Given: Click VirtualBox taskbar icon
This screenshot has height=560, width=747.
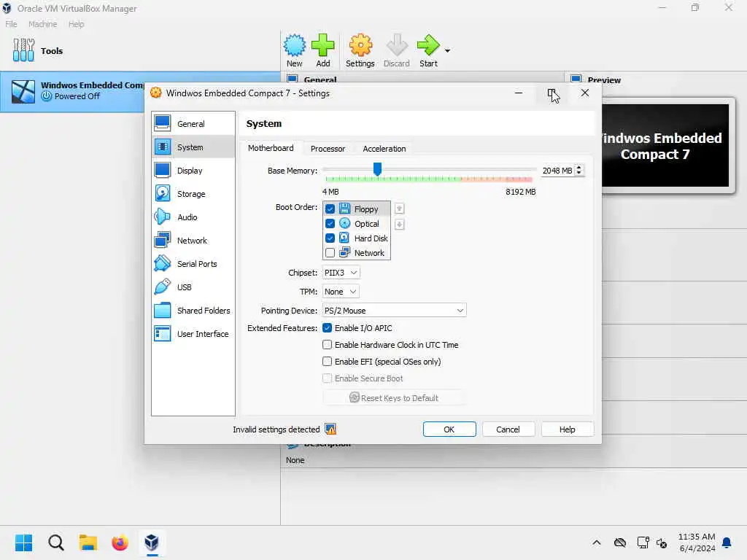Looking at the screenshot, I should (152, 542).
